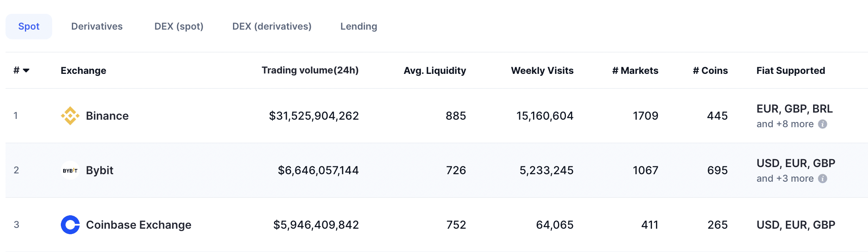Screen dimensions: 868x252
Task: Click Coinbase volume $5,946,409,842
Action: [x=316, y=225]
